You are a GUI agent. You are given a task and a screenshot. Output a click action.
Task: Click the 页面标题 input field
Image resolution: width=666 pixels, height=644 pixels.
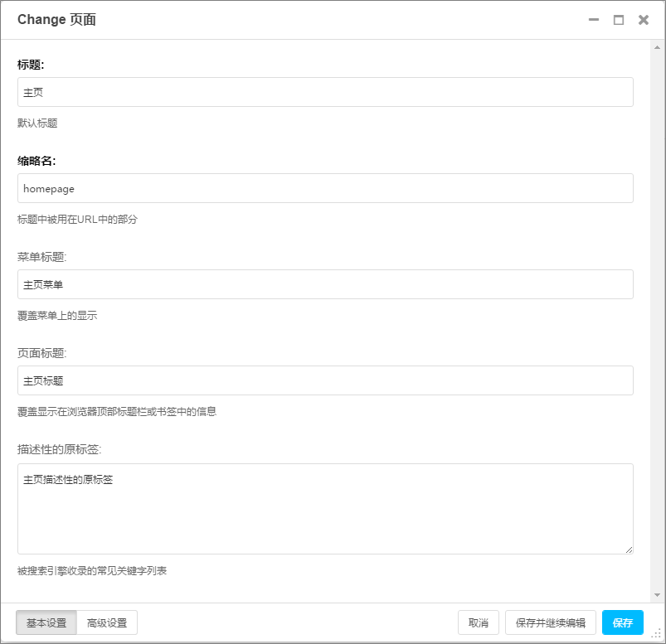(325, 380)
